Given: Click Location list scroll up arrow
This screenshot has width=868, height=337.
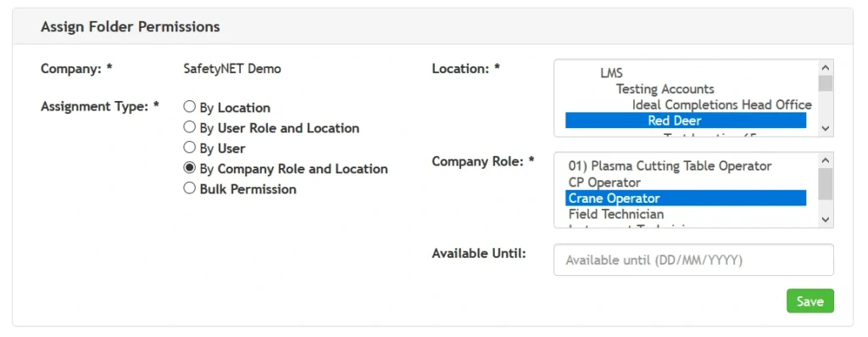Looking at the screenshot, I should (x=826, y=68).
